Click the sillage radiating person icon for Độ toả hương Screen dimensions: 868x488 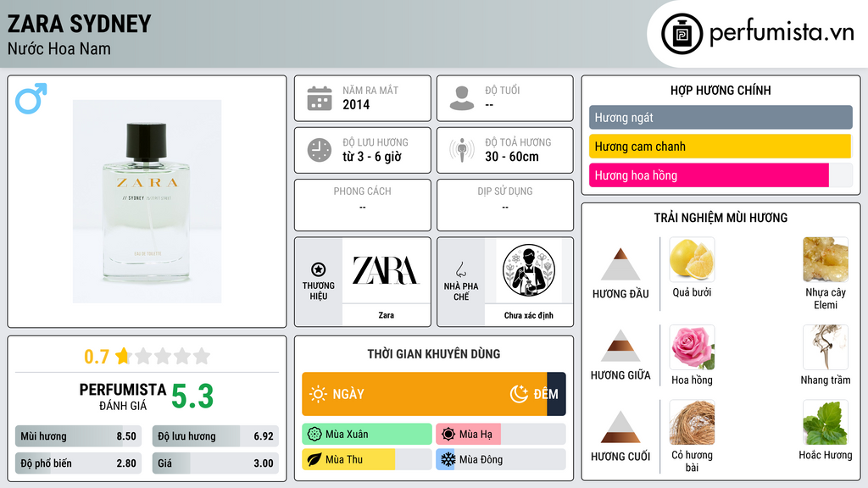click(462, 150)
